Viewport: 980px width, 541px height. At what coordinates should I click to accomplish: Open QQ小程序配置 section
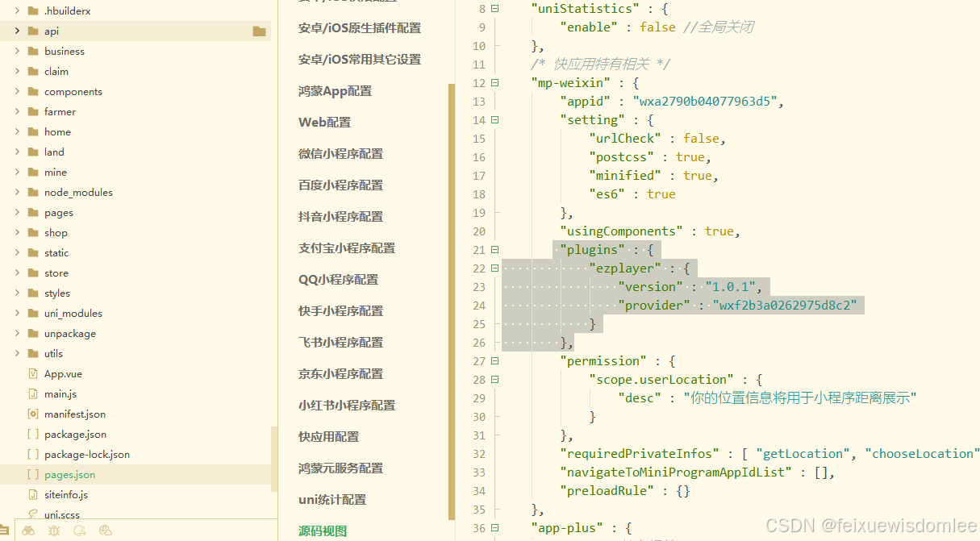(339, 280)
